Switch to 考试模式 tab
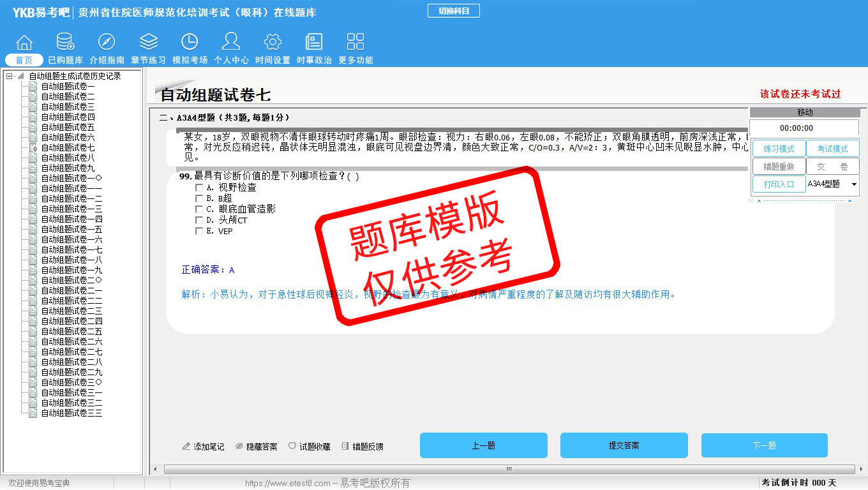Image resolution: width=868 pixels, height=490 pixels. (x=832, y=149)
